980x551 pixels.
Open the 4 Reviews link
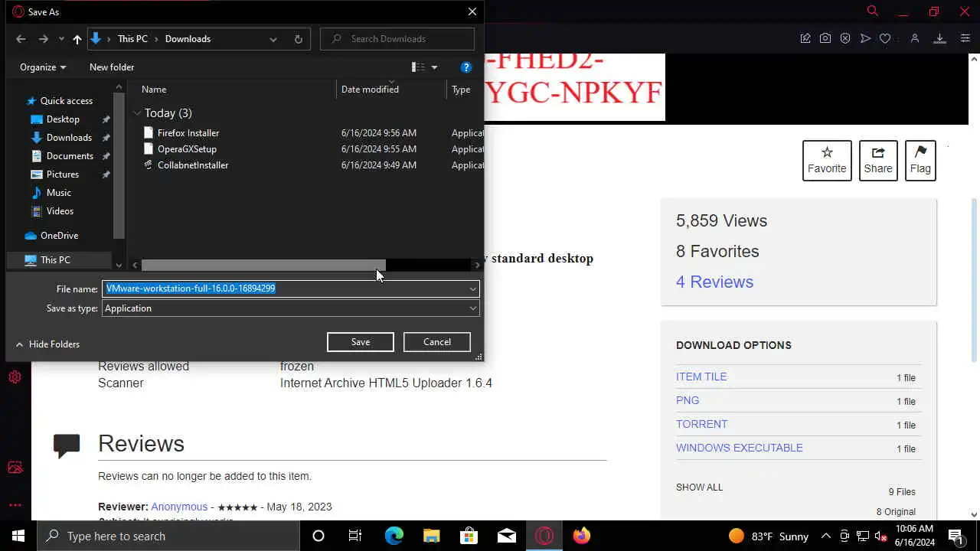pyautogui.click(x=714, y=282)
